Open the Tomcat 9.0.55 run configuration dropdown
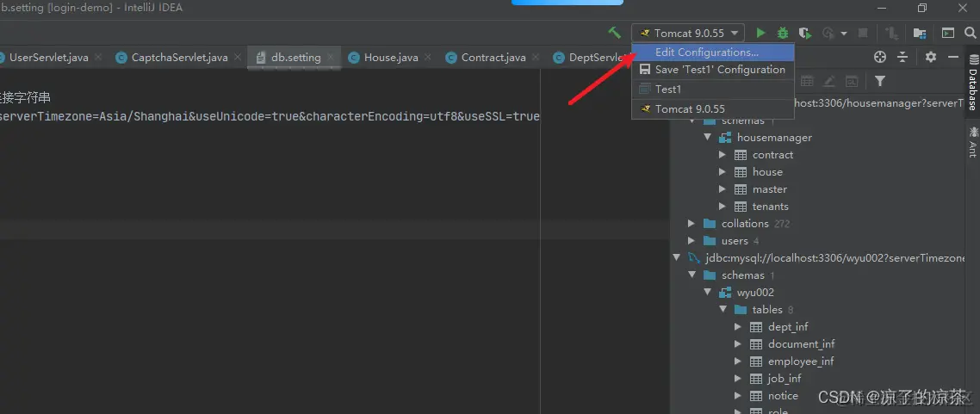 687,33
